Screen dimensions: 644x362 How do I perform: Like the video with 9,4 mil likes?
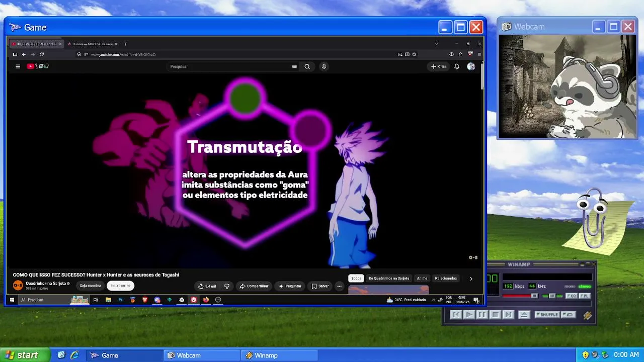tap(207, 286)
